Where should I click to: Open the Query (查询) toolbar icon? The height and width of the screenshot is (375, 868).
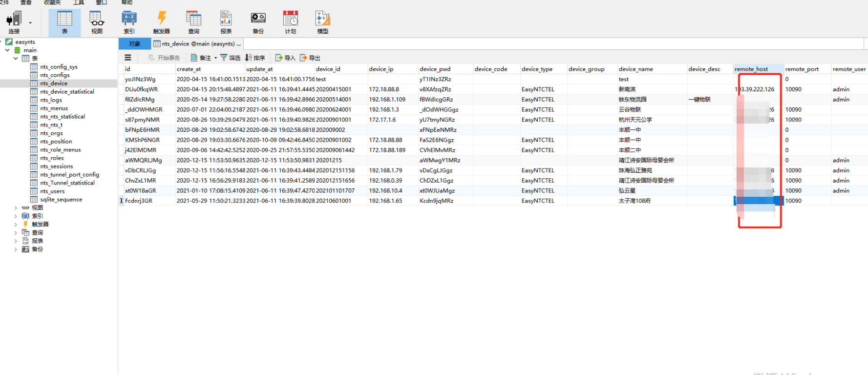click(193, 22)
